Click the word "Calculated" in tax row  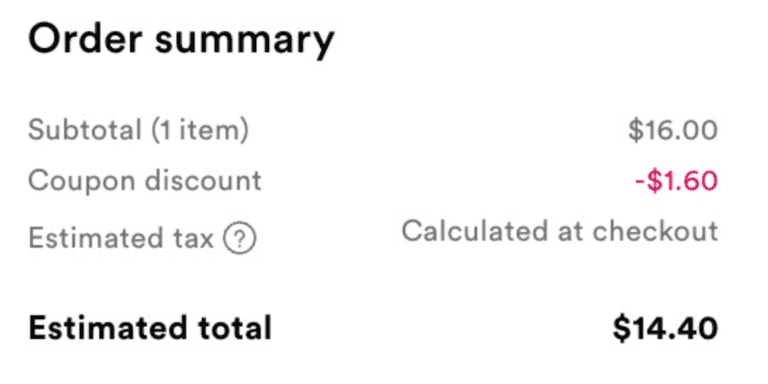coord(475,231)
